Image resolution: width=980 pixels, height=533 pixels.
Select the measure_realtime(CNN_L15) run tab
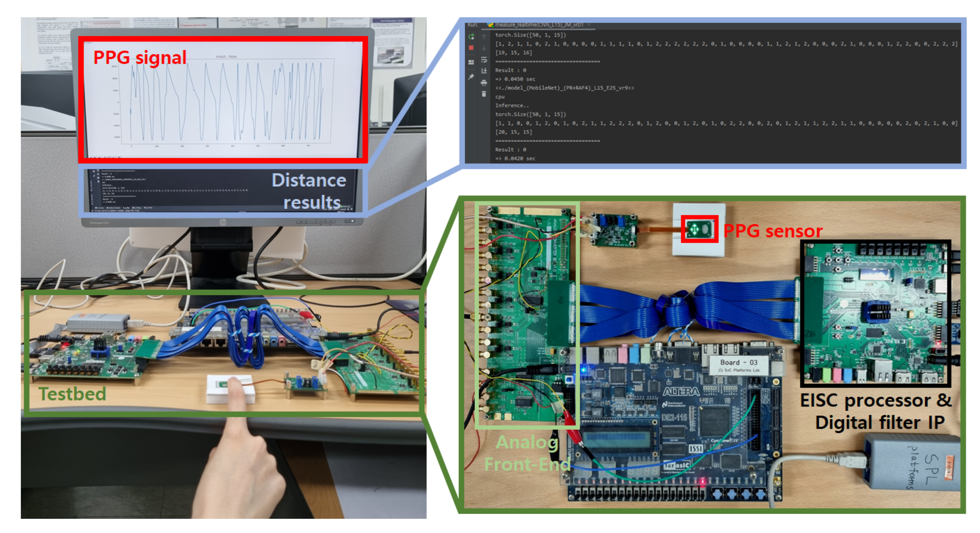click(538, 25)
